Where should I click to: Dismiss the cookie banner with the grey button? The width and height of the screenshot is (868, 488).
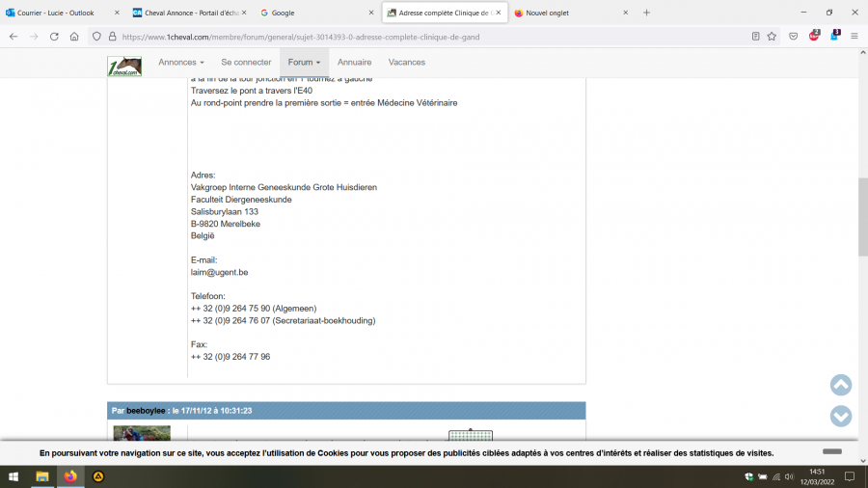tap(831, 451)
